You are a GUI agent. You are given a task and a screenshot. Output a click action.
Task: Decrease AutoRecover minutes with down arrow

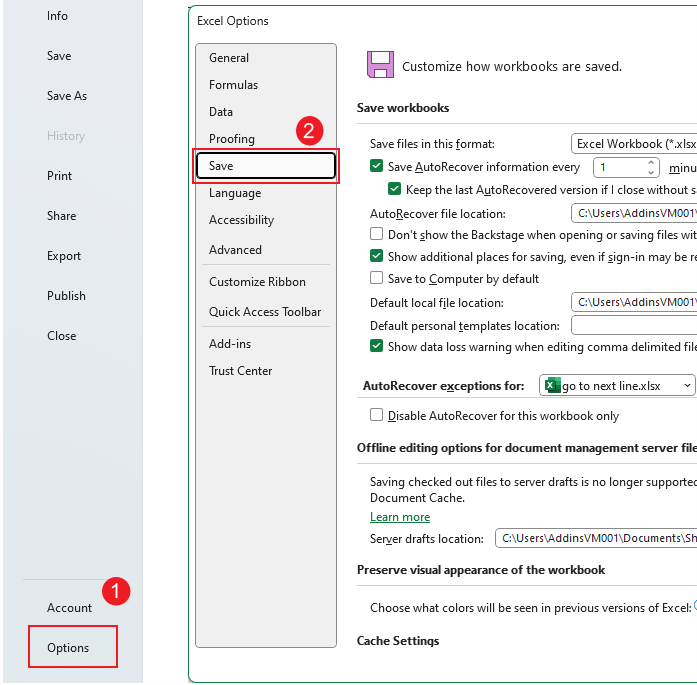click(x=651, y=173)
